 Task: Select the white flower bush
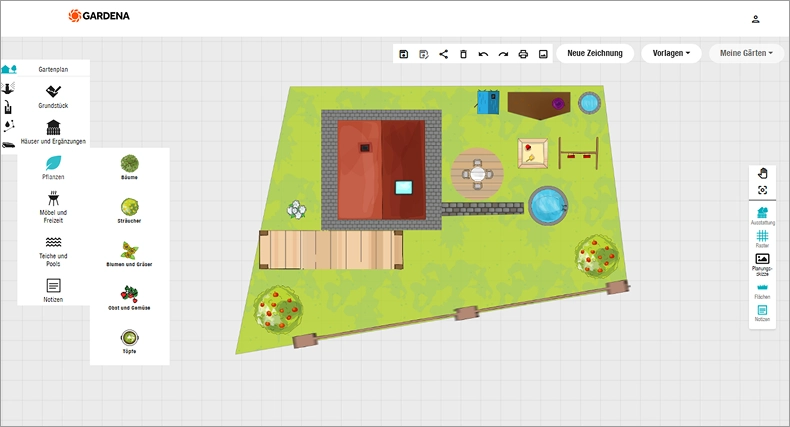coord(297,209)
